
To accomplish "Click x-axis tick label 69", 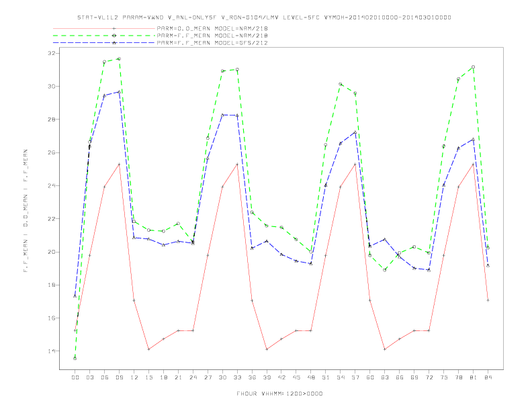I will tap(414, 377).
